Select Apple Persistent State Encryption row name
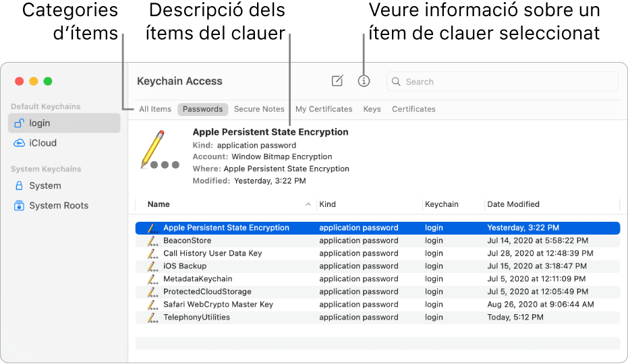Viewport: 628px width, 364px height. [x=226, y=228]
